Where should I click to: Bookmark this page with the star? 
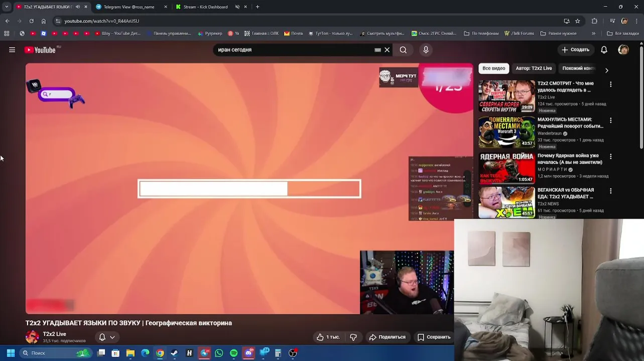tap(578, 21)
